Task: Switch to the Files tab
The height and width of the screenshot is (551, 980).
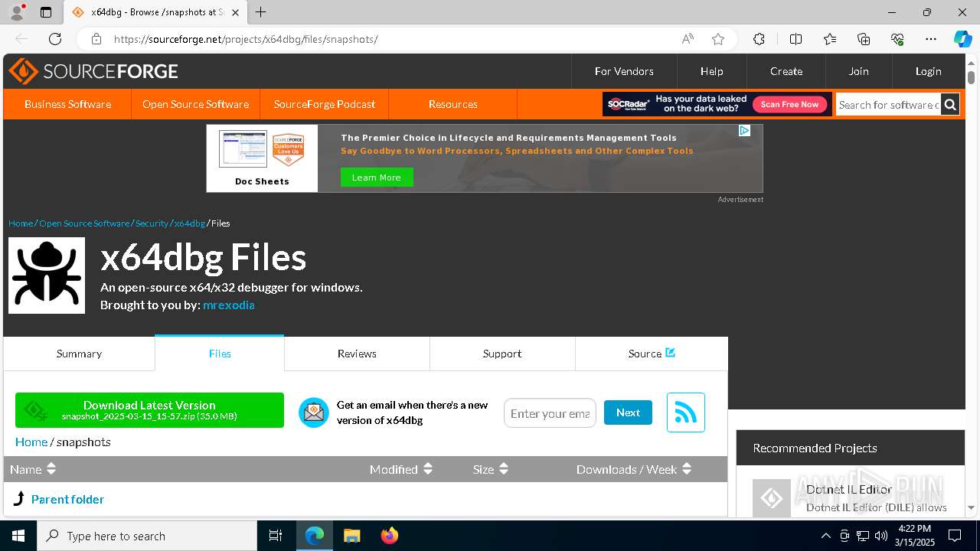Action: click(x=220, y=354)
